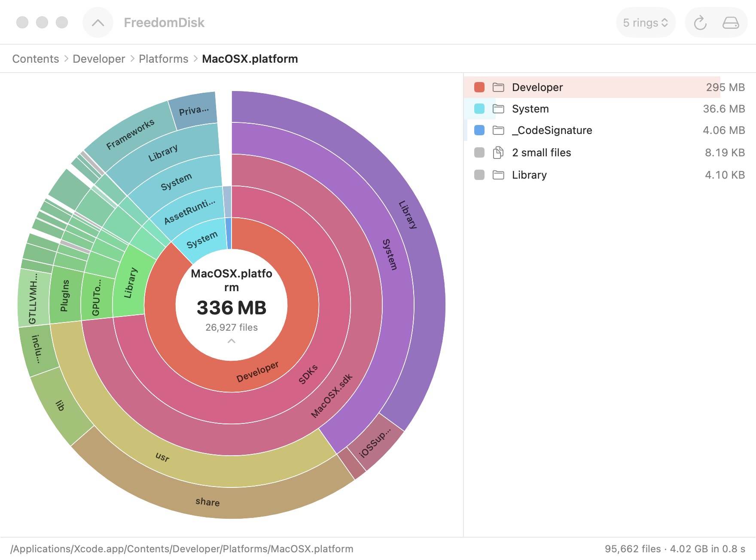Click the PlugIns ring segment

point(65,296)
